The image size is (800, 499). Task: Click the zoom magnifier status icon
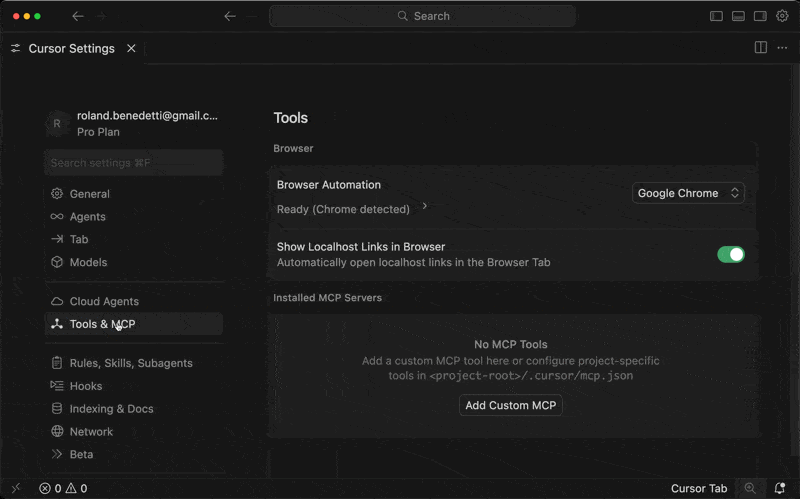pyautogui.click(x=750, y=488)
